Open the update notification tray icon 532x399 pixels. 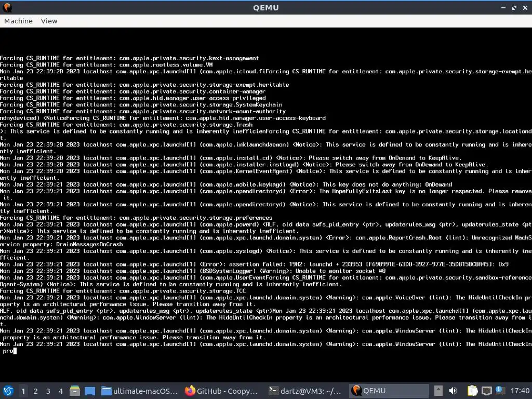pos(499,390)
